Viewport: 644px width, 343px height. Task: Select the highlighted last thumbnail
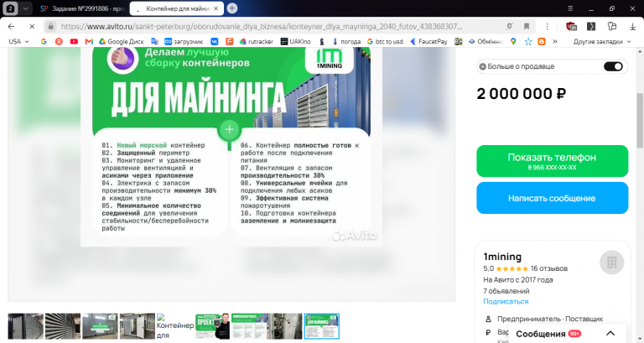pos(322,326)
